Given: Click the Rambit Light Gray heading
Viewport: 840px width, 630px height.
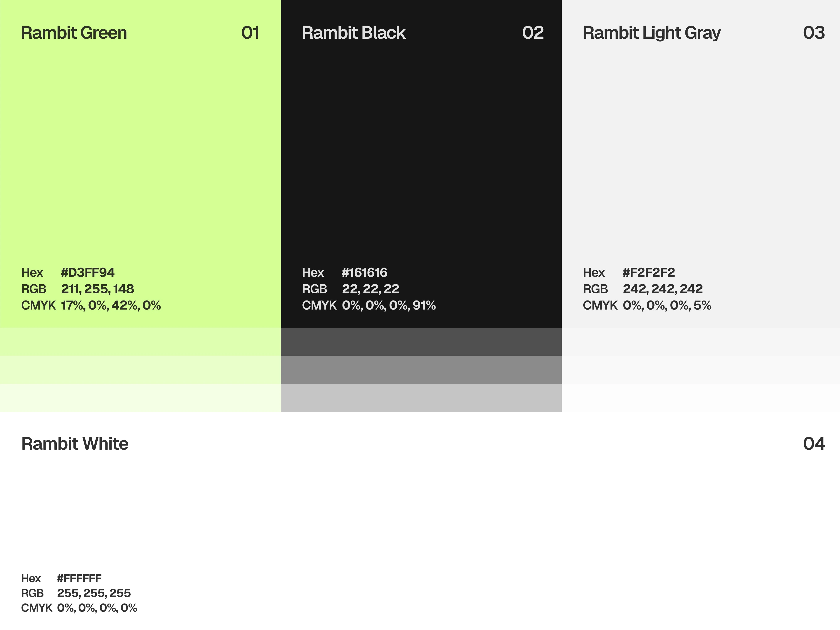Looking at the screenshot, I should tap(652, 33).
